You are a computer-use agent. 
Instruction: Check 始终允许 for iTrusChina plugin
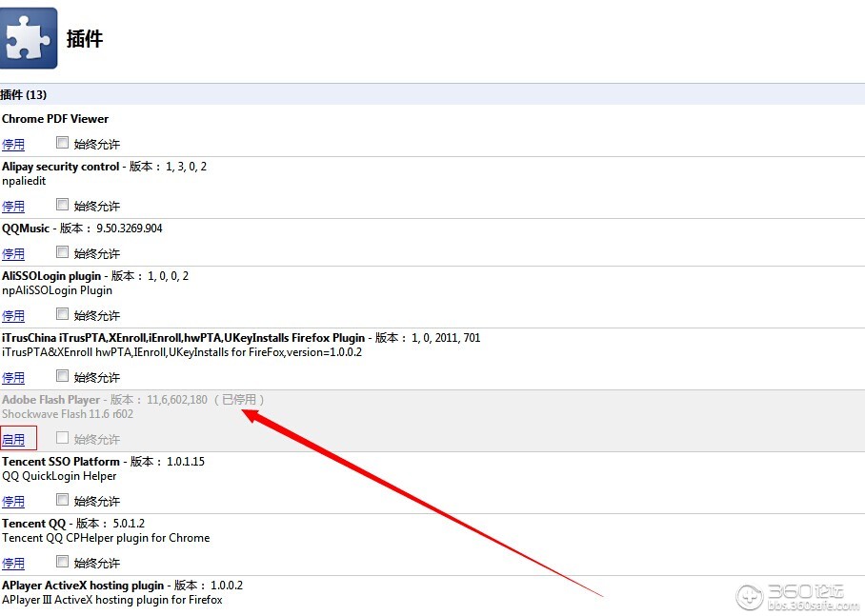click(62, 375)
